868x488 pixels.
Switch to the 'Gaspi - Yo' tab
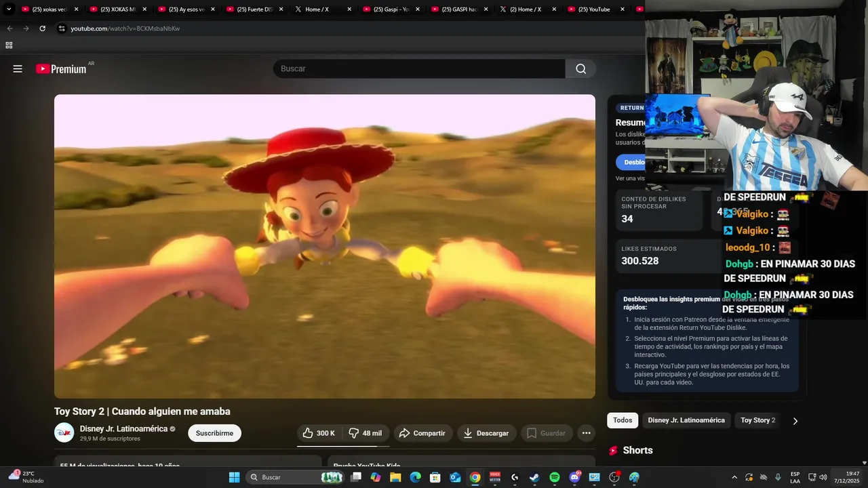(x=391, y=9)
